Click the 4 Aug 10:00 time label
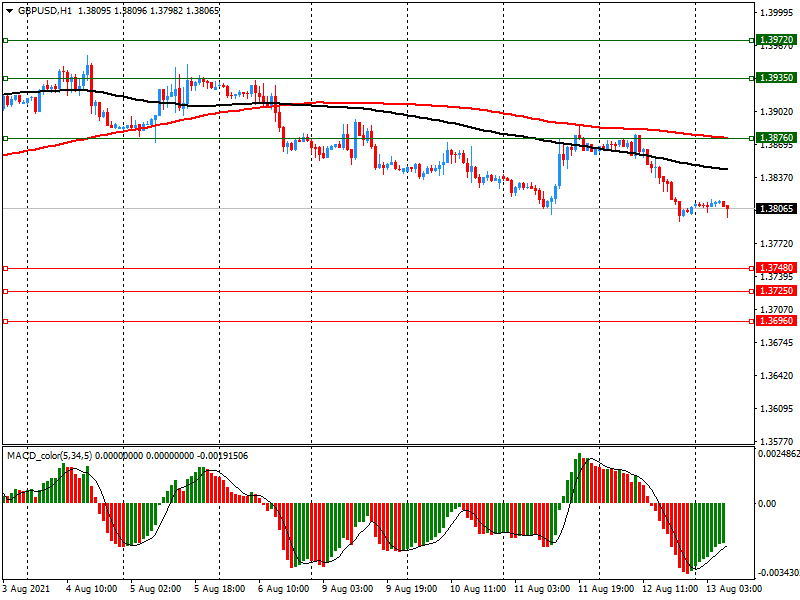Screen dimensions: 800x600 point(92,589)
